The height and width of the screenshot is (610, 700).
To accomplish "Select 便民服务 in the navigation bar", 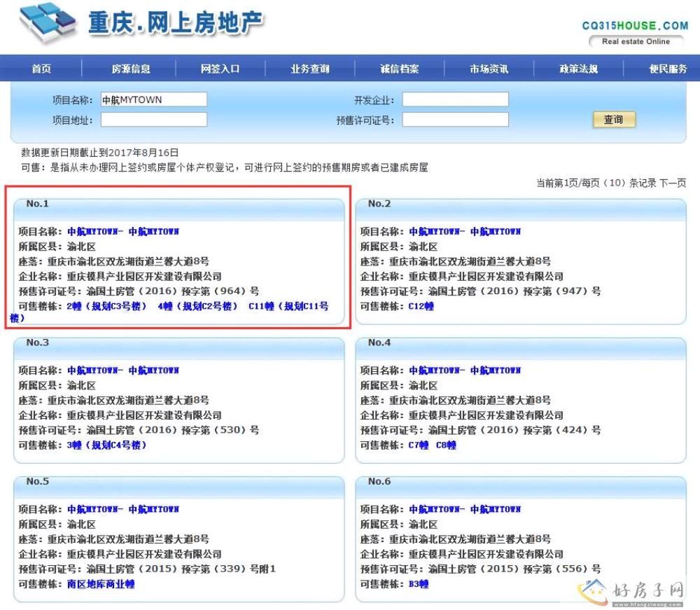I will [x=668, y=69].
